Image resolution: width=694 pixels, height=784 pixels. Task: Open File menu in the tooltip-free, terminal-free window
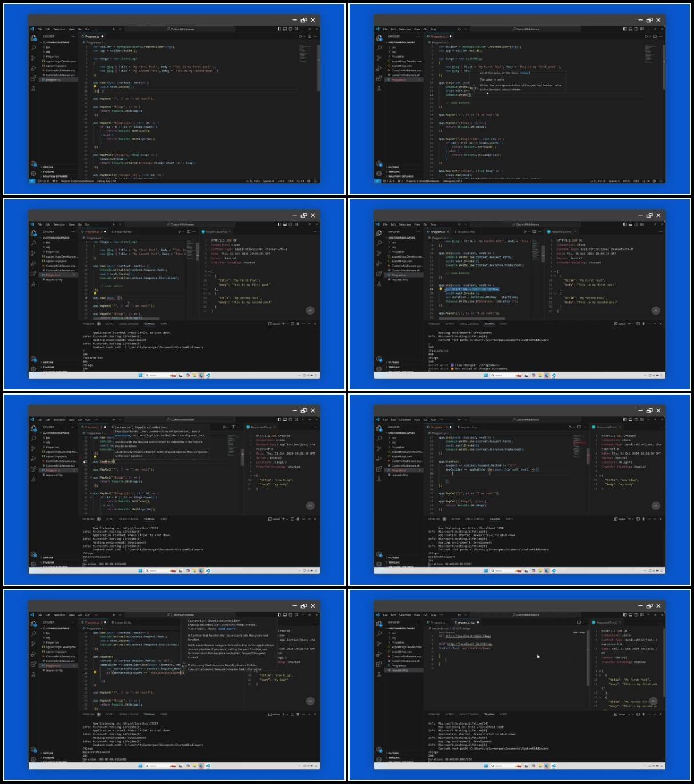point(40,29)
